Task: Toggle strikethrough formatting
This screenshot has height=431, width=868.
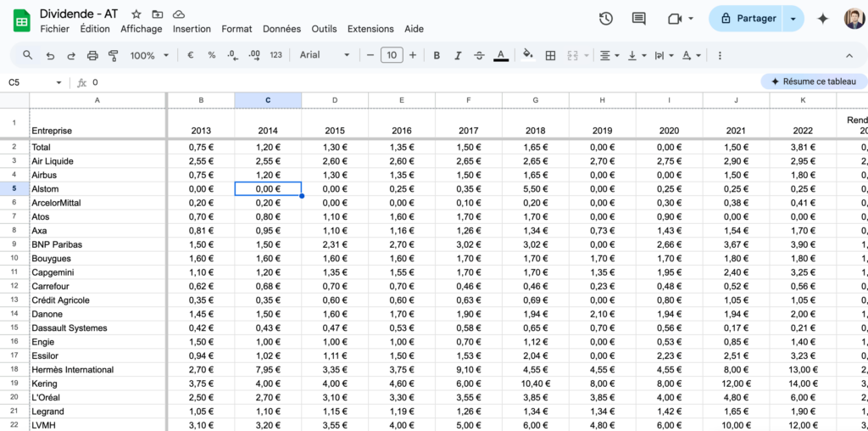Action: [480, 55]
